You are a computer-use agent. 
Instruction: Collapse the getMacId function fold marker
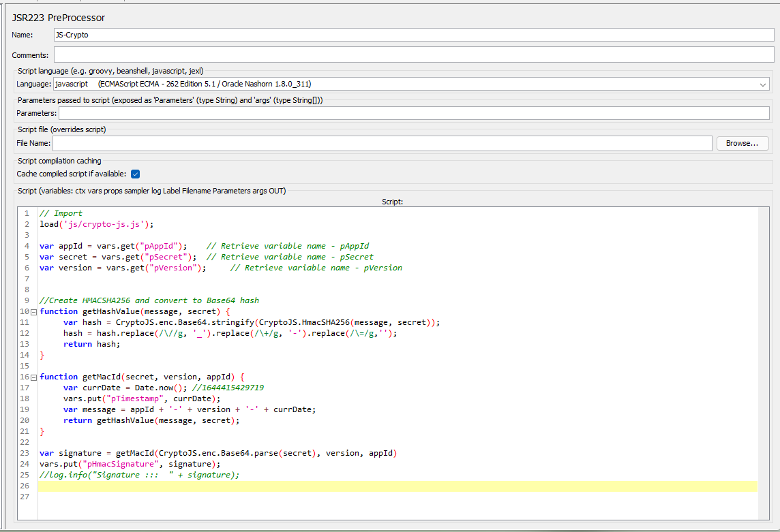34,378
